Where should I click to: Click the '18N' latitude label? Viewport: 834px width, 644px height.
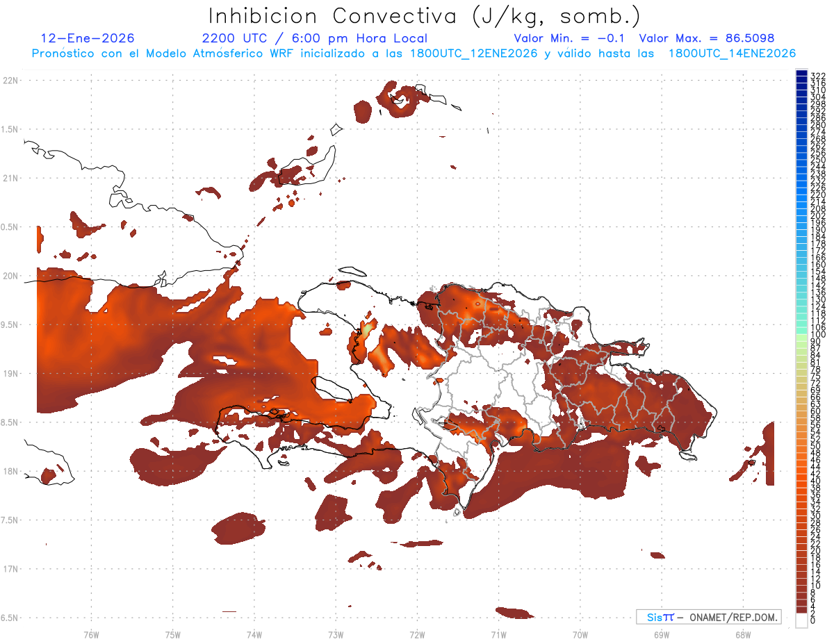(10, 471)
